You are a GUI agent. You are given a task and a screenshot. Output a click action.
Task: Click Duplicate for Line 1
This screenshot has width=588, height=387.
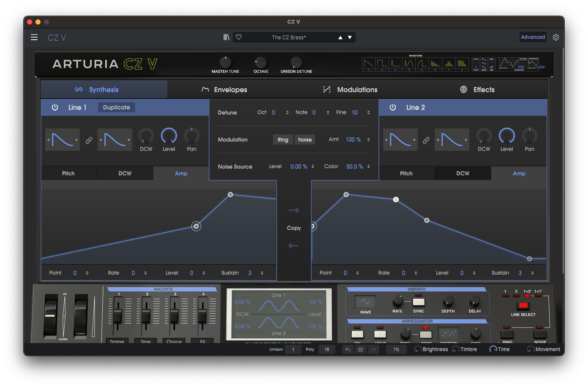(x=117, y=107)
